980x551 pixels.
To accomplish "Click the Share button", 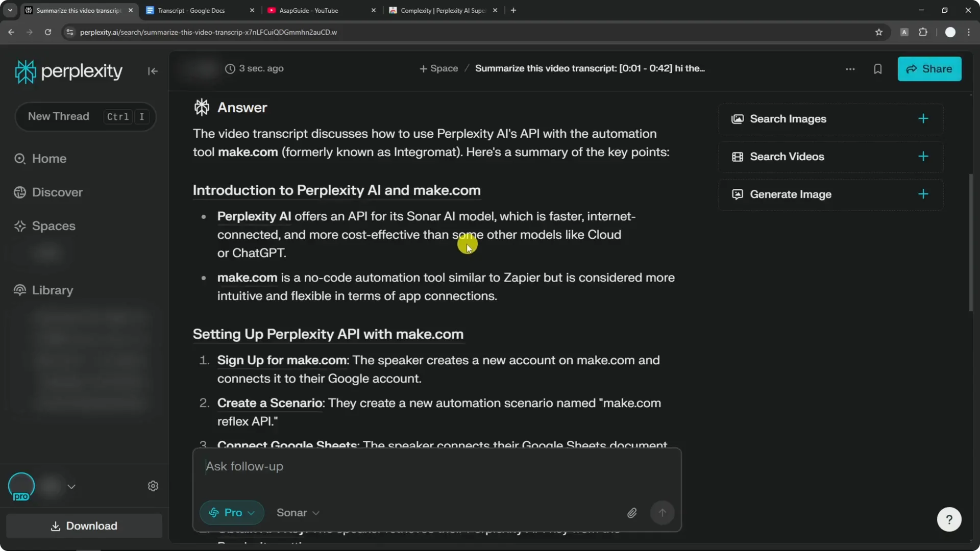I will click(929, 69).
